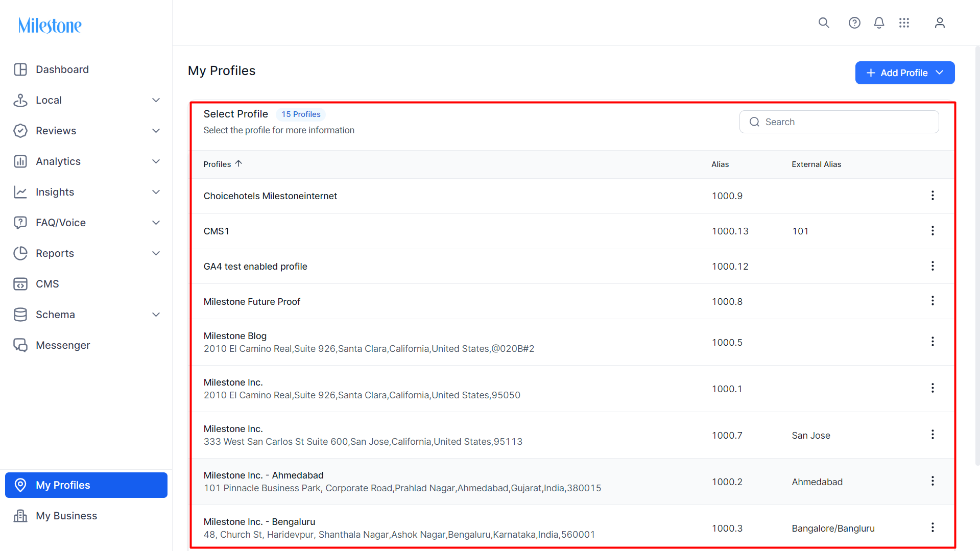Click external alias San Jose

coord(811,436)
